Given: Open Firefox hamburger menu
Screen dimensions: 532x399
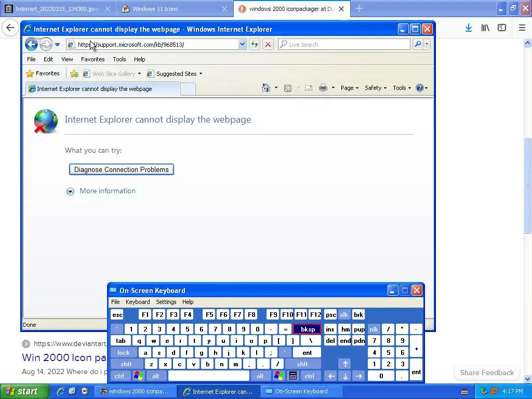Looking at the screenshot, I should pyautogui.click(x=522, y=28).
